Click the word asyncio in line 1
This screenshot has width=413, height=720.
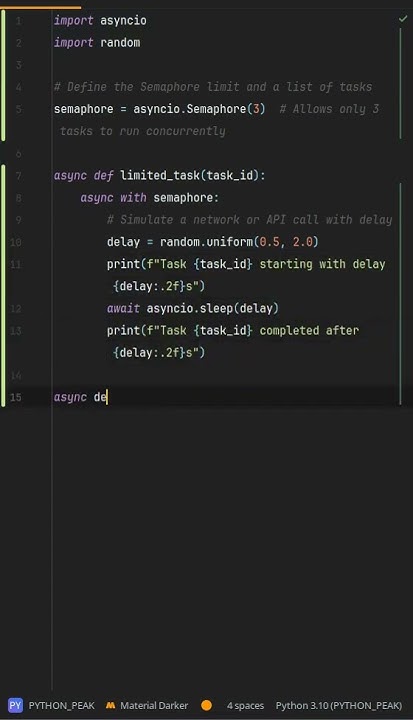pyautogui.click(x=123, y=21)
